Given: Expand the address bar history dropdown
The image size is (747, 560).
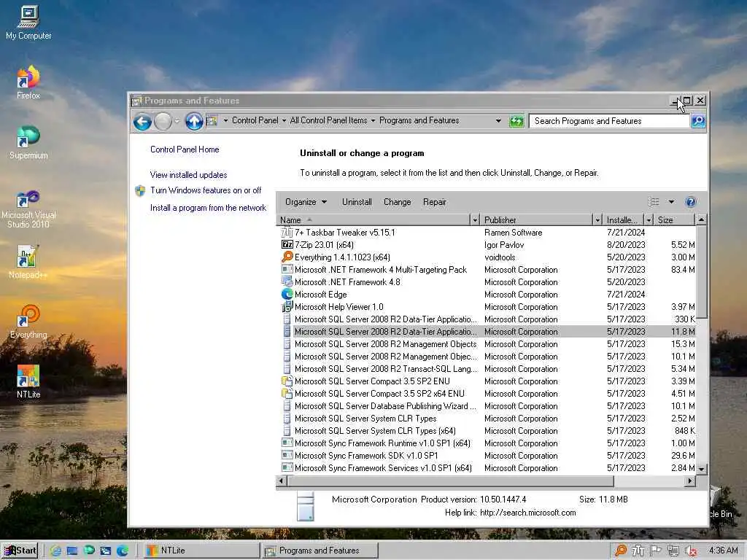Looking at the screenshot, I should pos(498,121).
